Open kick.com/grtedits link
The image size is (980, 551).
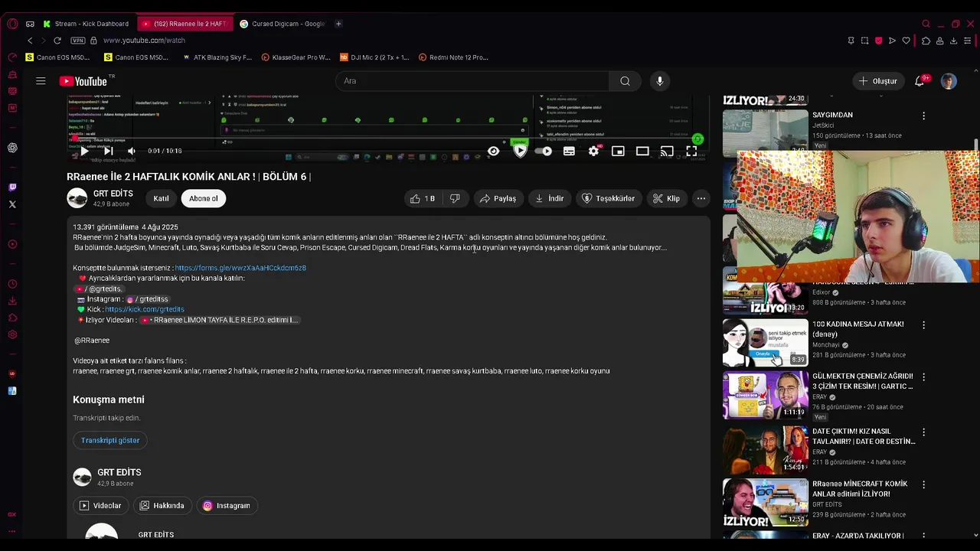click(x=145, y=309)
